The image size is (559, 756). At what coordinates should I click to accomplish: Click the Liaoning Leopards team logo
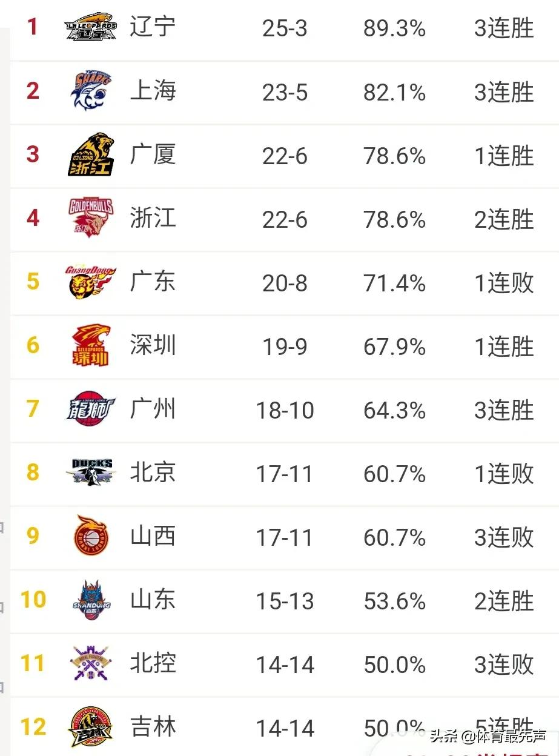pyautogui.click(x=90, y=27)
